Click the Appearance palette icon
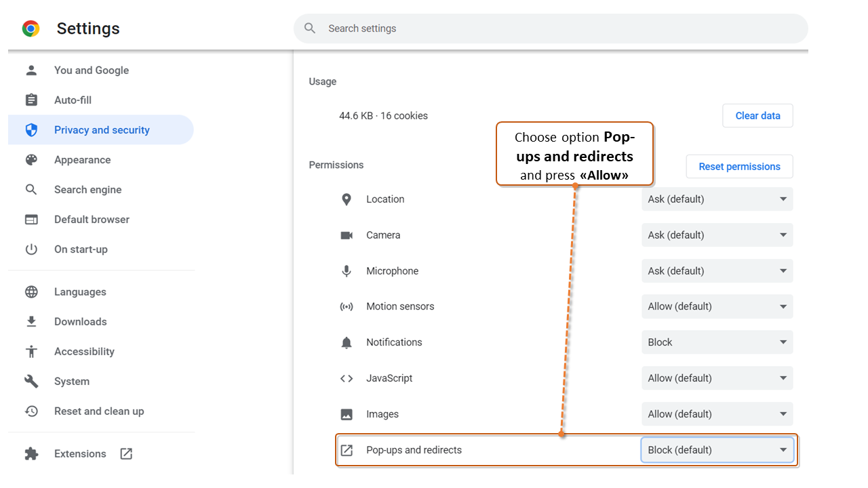Screen dimensions: 868x488 coord(31,160)
